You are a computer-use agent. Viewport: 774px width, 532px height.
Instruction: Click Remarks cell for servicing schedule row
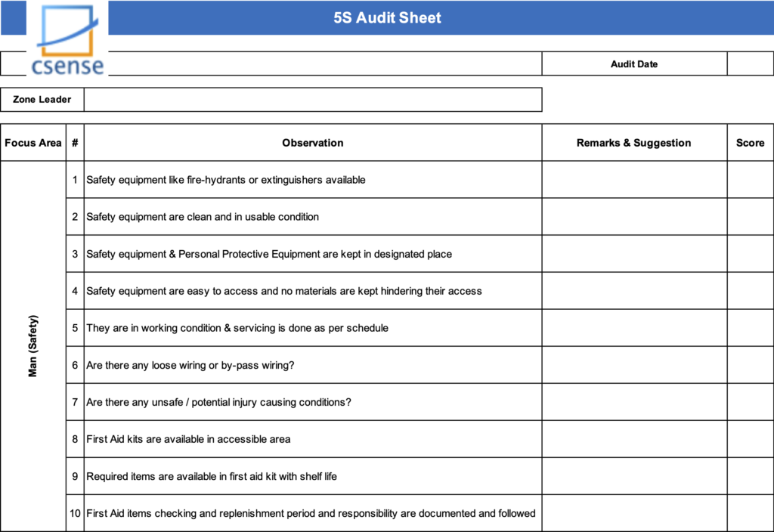point(633,328)
